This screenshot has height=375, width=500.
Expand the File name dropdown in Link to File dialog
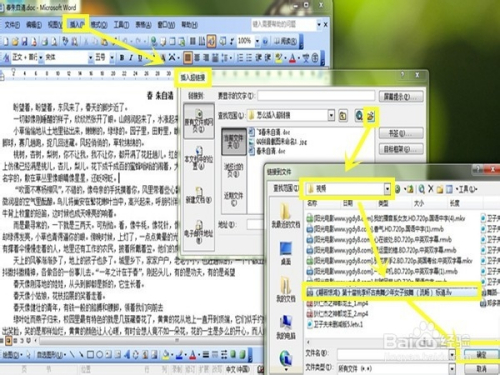pos(452,354)
